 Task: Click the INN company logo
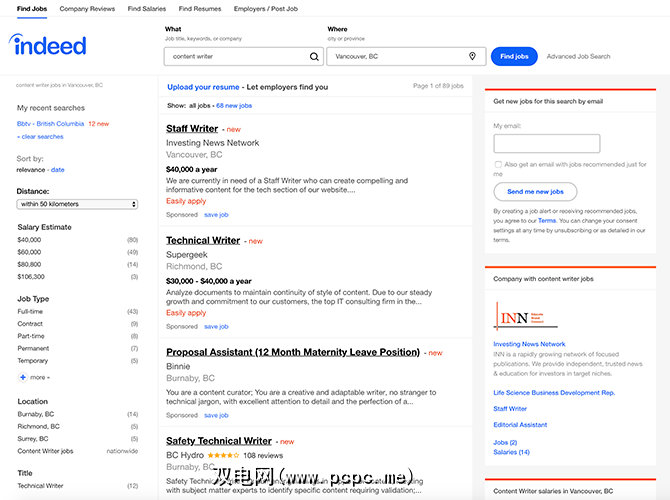click(x=526, y=317)
